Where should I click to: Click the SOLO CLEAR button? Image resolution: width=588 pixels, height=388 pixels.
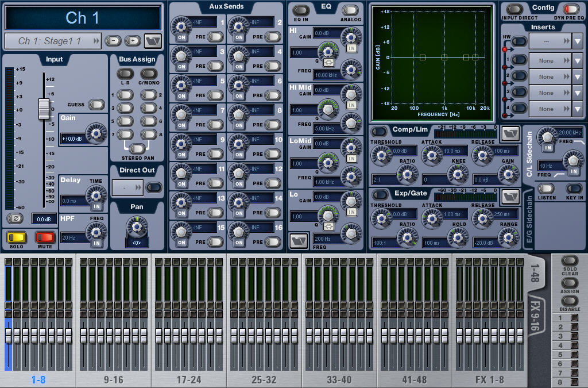click(569, 261)
